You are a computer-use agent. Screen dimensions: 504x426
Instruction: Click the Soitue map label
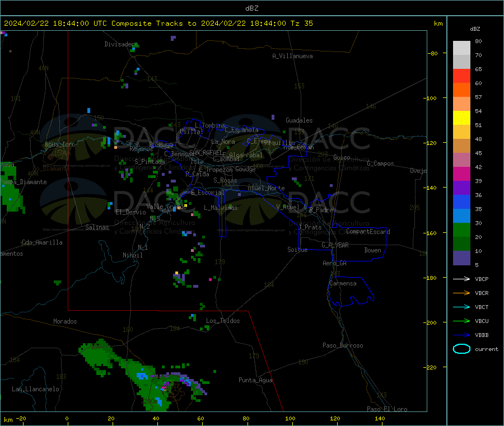coord(297,250)
